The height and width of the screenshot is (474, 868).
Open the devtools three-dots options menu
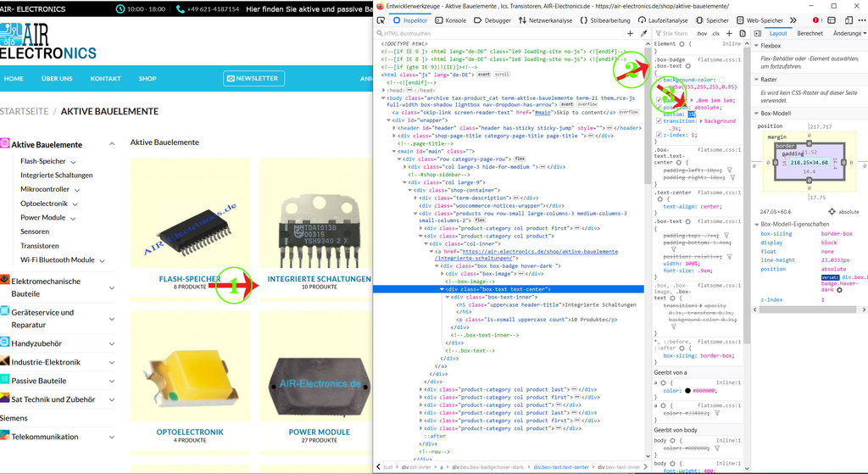(861, 20)
